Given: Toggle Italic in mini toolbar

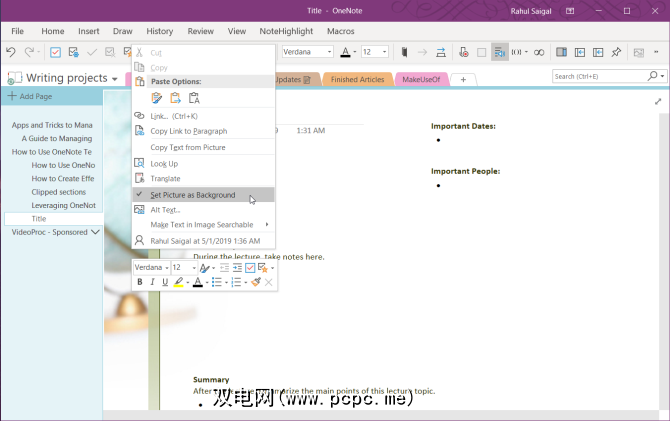Looking at the screenshot, I should point(152,282).
